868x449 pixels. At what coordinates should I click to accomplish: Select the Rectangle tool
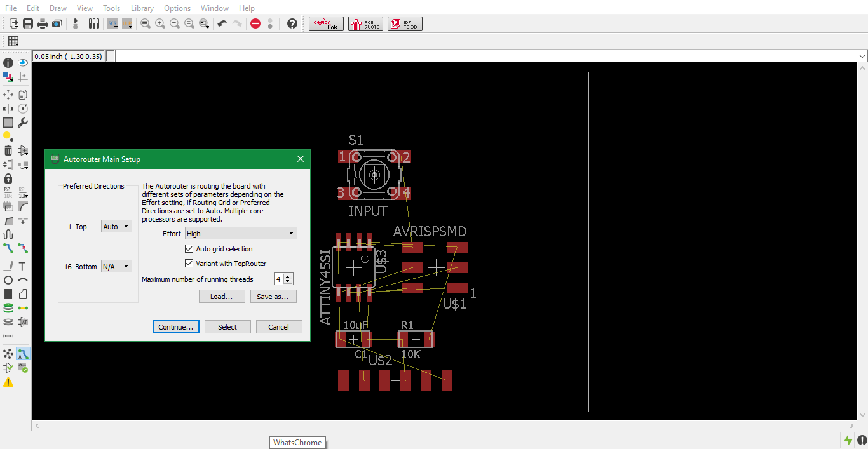pos(8,294)
